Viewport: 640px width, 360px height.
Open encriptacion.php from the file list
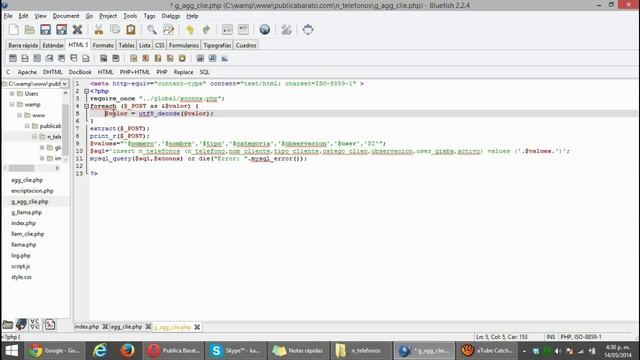32,191
